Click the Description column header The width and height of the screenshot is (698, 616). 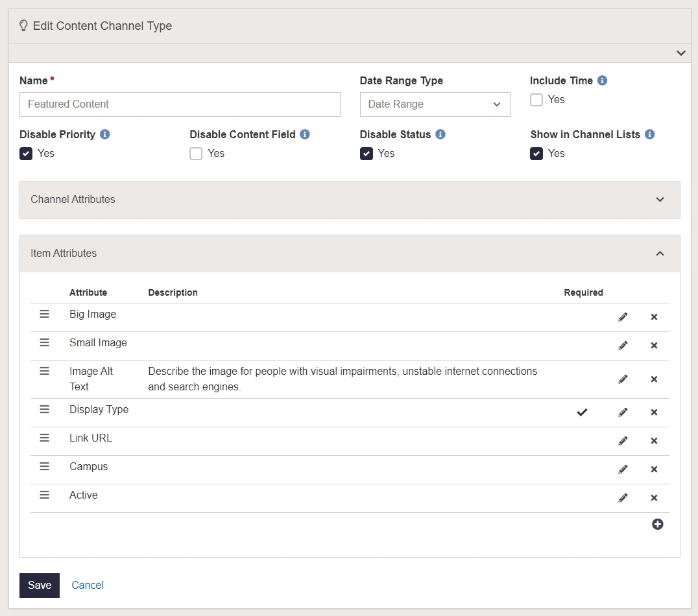(x=173, y=292)
